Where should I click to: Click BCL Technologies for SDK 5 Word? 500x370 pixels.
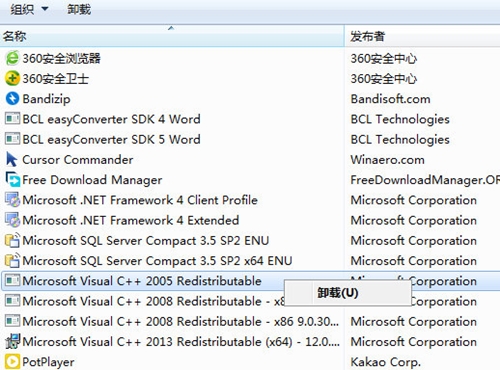(400, 139)
